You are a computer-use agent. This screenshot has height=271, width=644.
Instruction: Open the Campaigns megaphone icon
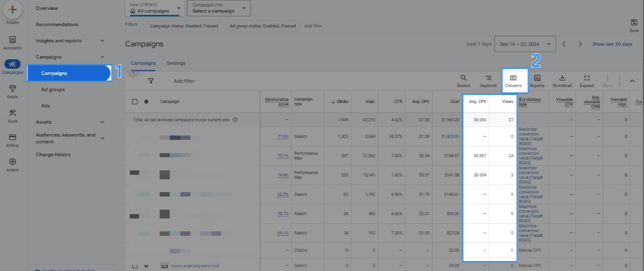[13, 64]
